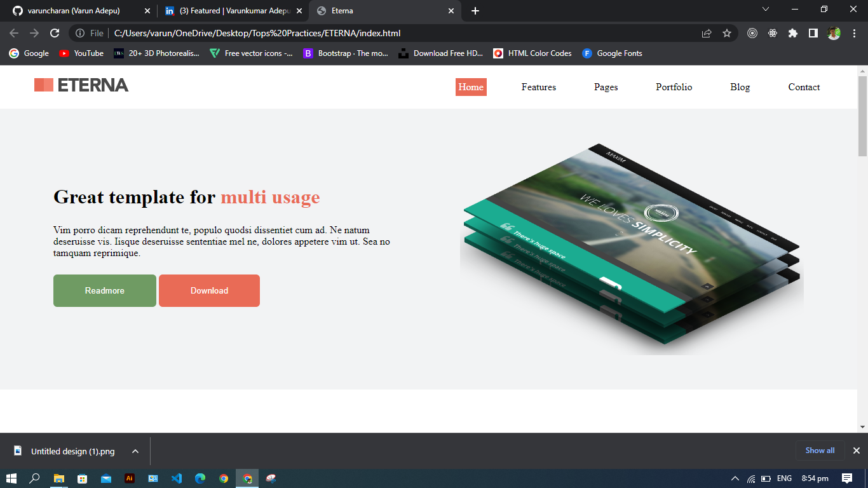This screenshot has width=868, height=488.
Task: Expand options for Untitled design (1).png download
Action: [x=133, y=451]
